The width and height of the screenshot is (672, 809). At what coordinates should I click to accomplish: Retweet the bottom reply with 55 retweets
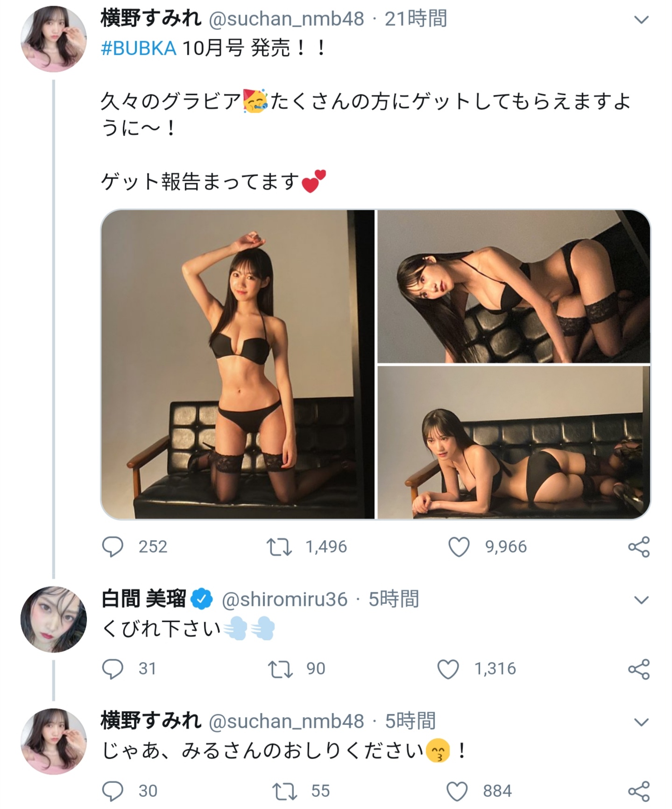pos(284,791)
